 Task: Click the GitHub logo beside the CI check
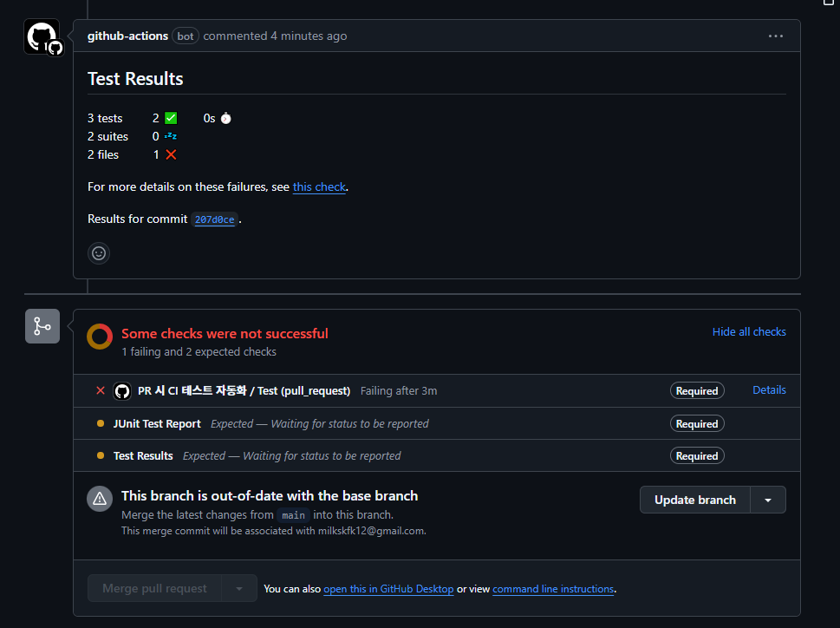click(122, 391)
